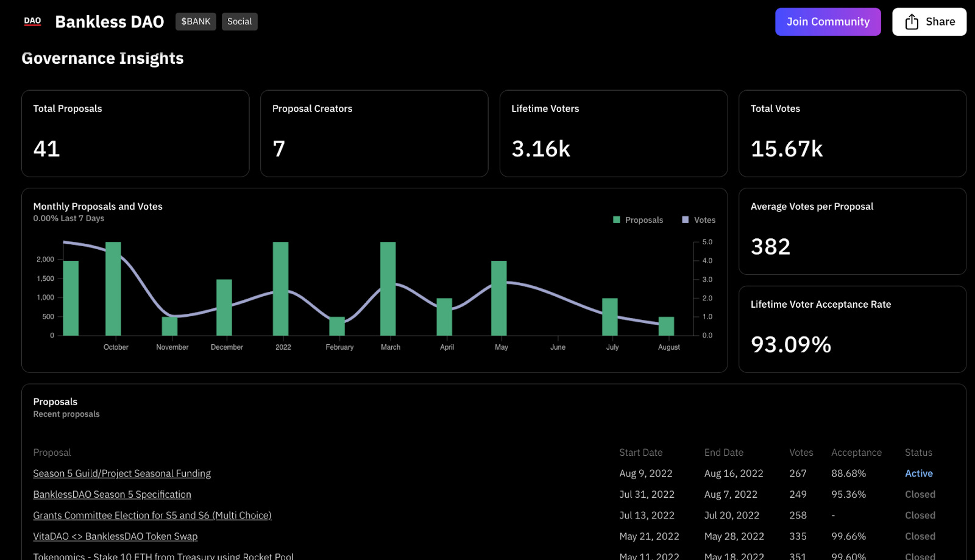975x560 pixels.
Task: Toggle the green Proposals legend swatch
Action: [x=616, y=220]
